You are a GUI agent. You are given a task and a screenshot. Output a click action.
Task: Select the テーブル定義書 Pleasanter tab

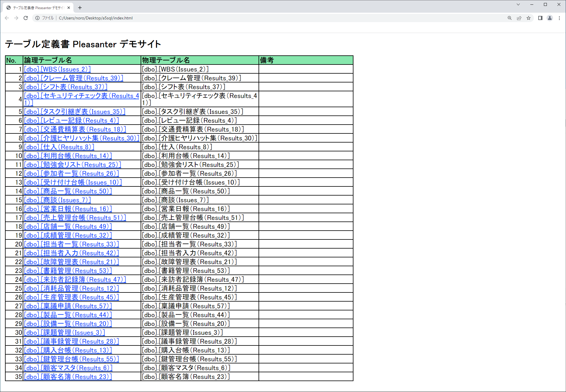(37, 8)
